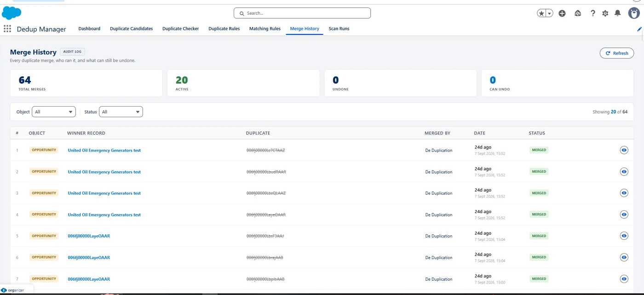This screenshot has width=644, height=295.
Task: Open the App Launcher grid icon
Action: pos(7,28)
